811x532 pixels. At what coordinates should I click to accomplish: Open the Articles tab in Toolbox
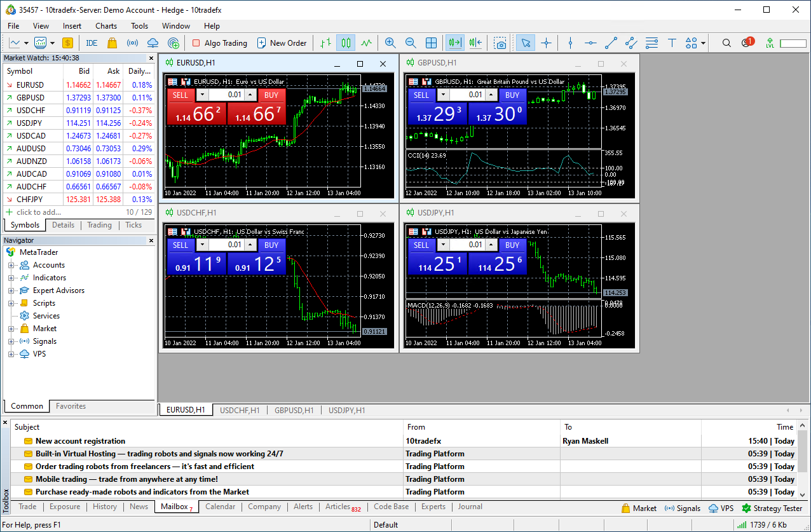pyautogui.click(x=343, y=507)
